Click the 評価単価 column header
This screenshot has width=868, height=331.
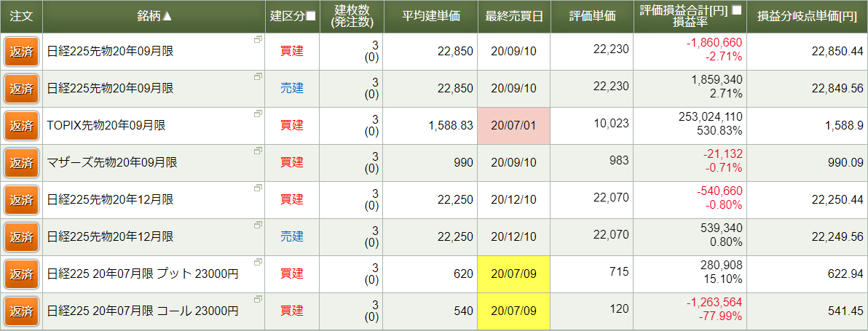592,16
